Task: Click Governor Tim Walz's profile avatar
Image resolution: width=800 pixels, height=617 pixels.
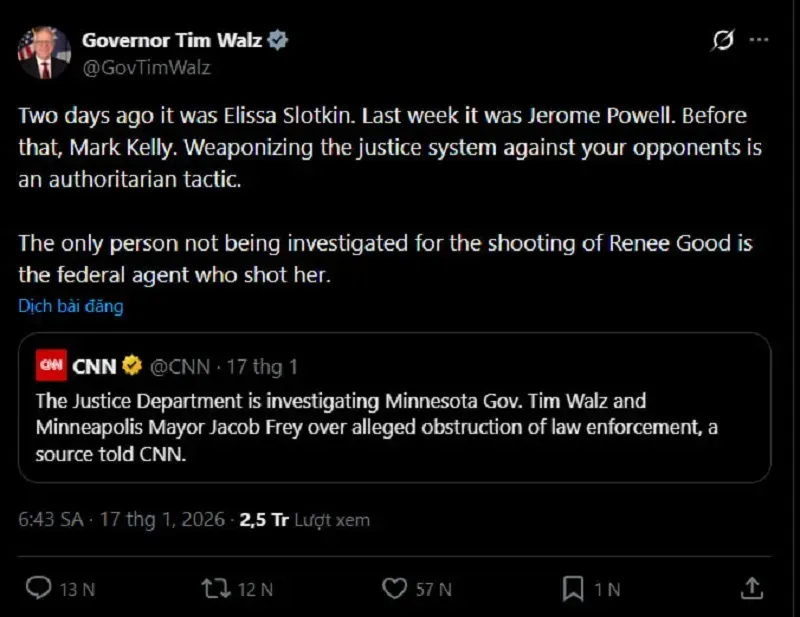Action: point(44,53)
